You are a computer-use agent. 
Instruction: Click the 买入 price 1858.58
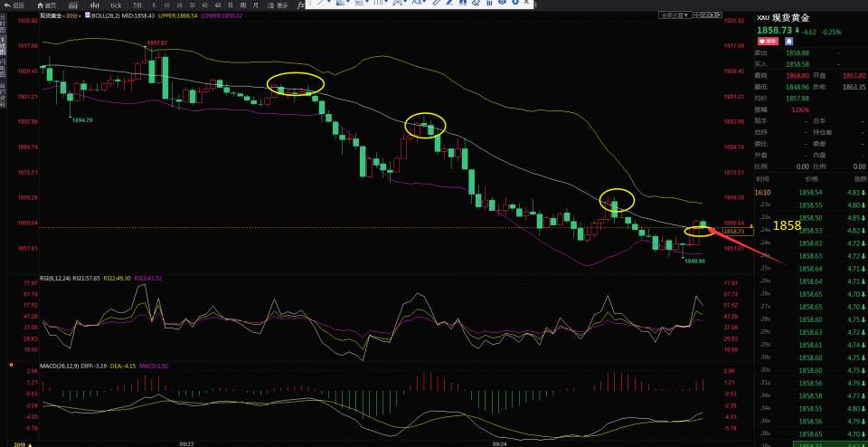click(x=797, y=64)
